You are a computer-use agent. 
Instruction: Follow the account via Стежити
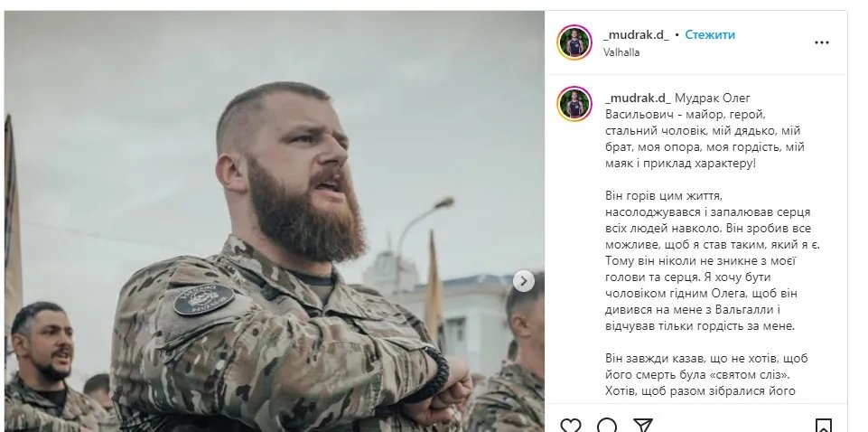(710, 34)
